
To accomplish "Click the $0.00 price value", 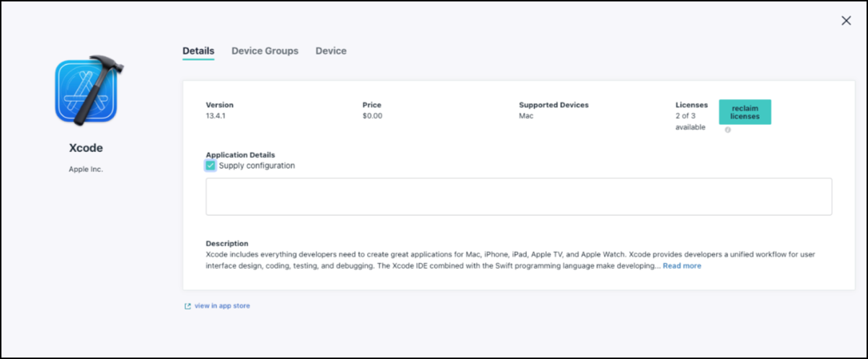I will (373, 116).
